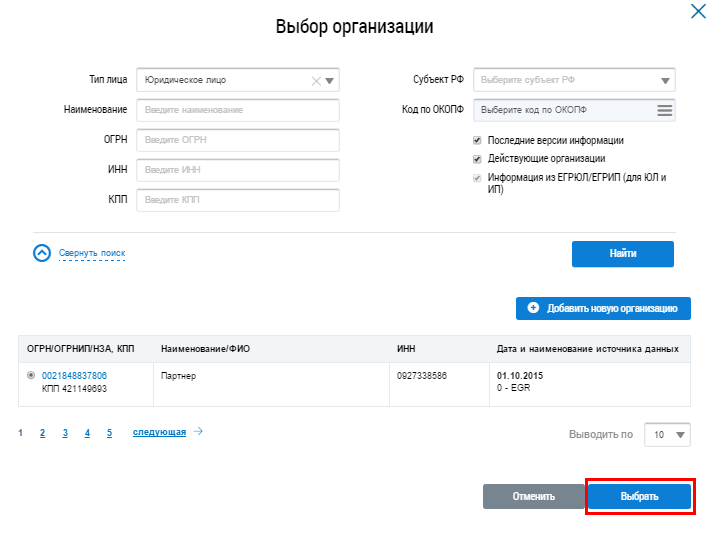The image size is (711, 534).
Task: Open the ОКОПФ code list icon
Action: pyautogui.click(x=664, y=110)
